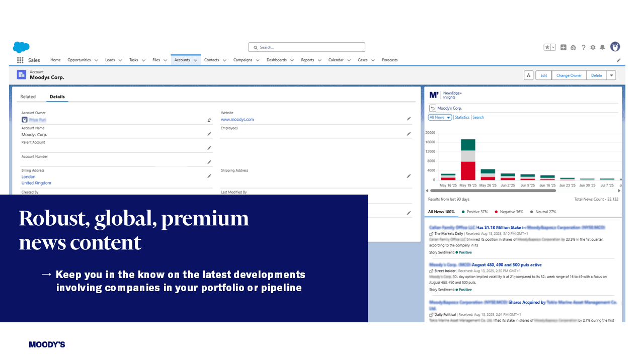Expand the Tasks nav dropdown chevron

point(143,60)
